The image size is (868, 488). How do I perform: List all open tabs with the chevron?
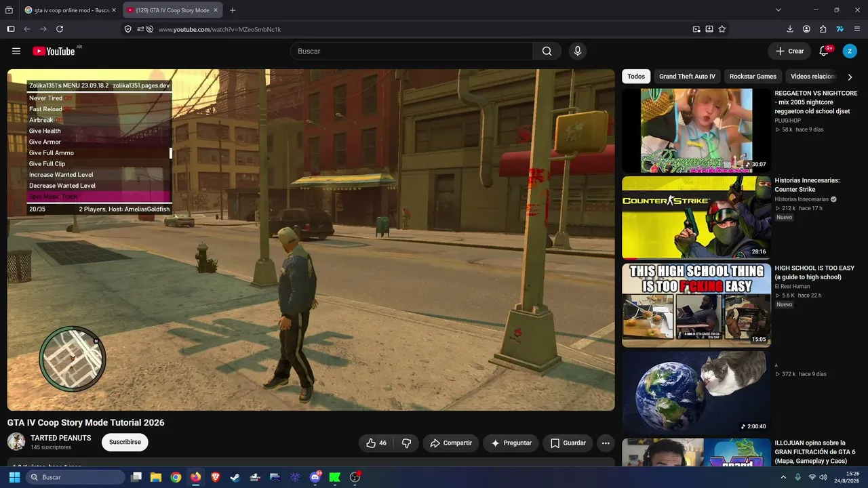778,10
